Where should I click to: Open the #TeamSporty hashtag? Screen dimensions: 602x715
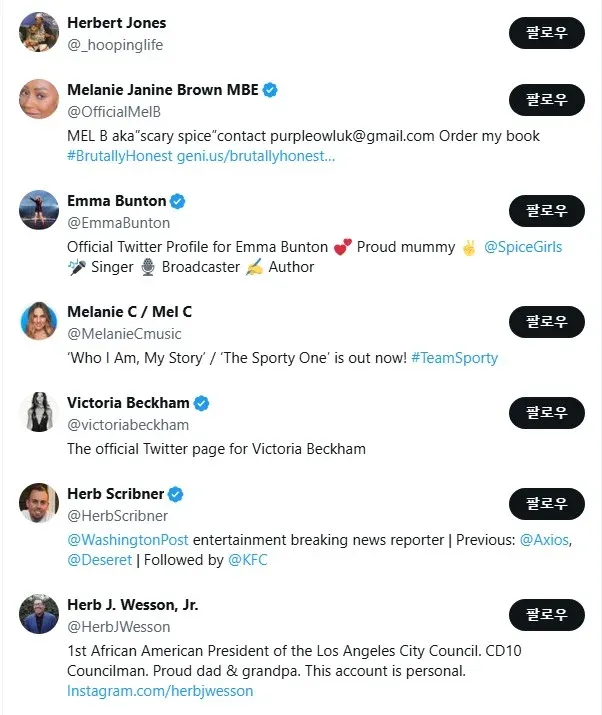[x=454, y=357]
